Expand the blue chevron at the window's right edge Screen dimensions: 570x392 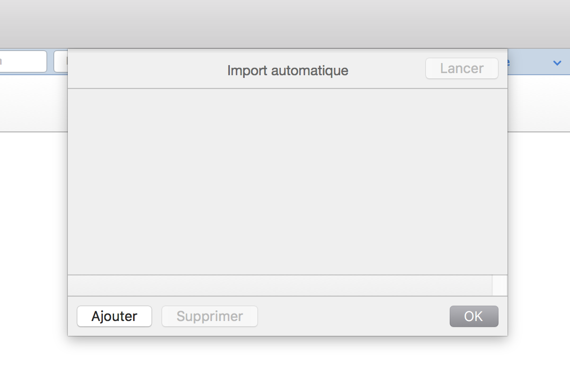pyautogui.click(x=557, y=63)
